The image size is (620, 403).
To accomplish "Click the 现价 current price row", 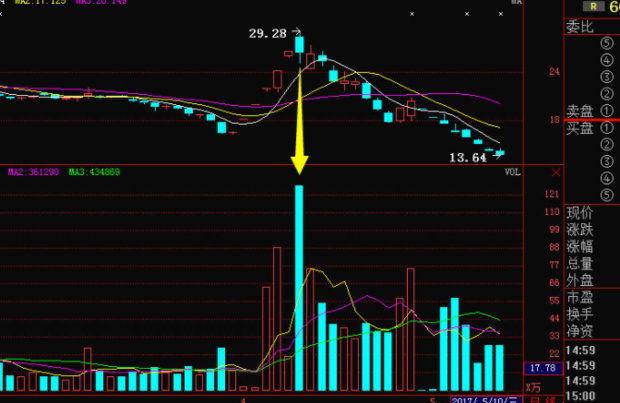I will (580, 213).
